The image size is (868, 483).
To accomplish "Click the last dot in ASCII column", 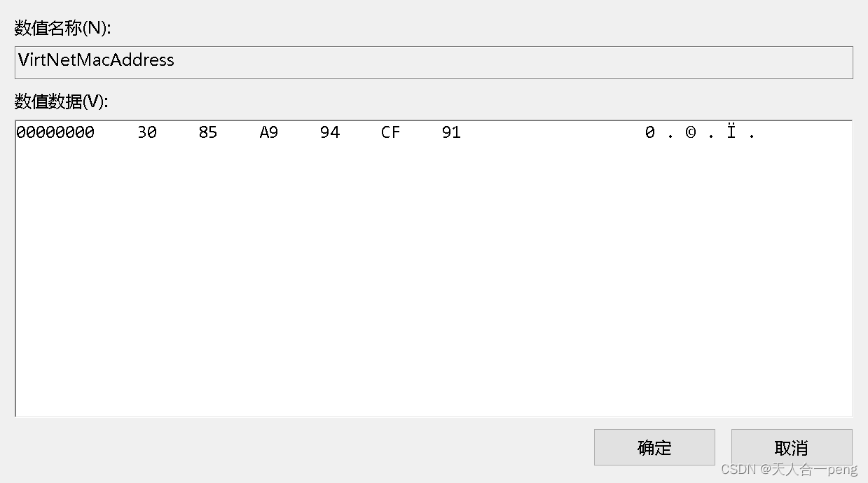I will tap(752, 134).
